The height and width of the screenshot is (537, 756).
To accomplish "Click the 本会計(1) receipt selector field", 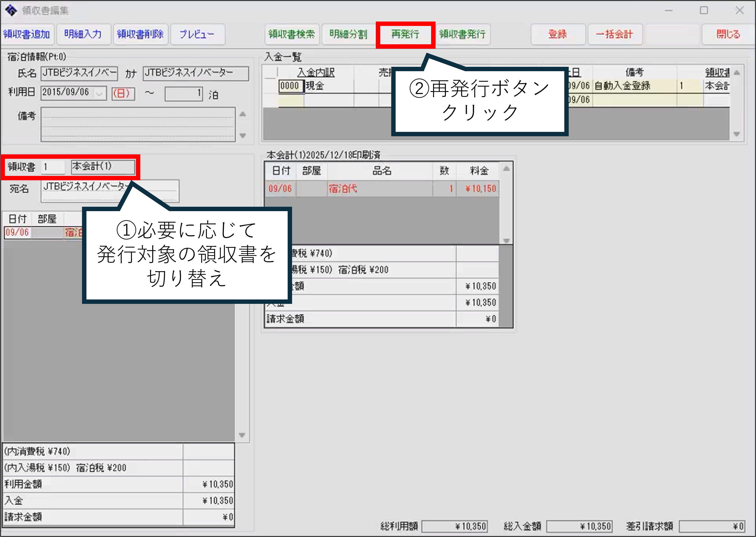I will click(x=103, y=167).
